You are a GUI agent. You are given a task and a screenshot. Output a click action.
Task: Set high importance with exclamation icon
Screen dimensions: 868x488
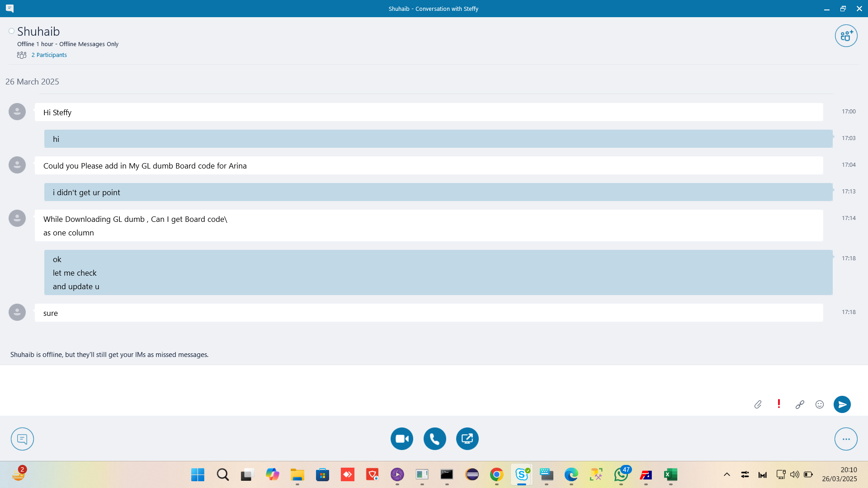[x=778, y=404]
